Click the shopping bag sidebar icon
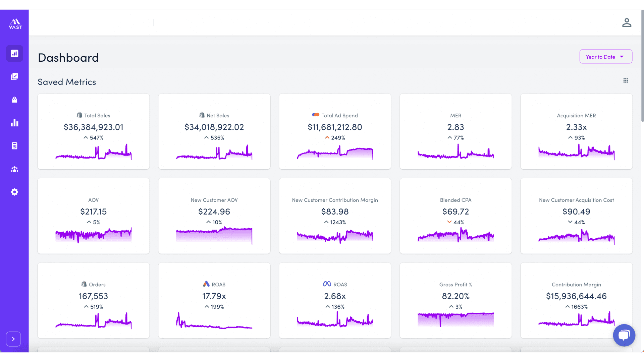This screenshot has height=362, width=644. tap(14, 100)
